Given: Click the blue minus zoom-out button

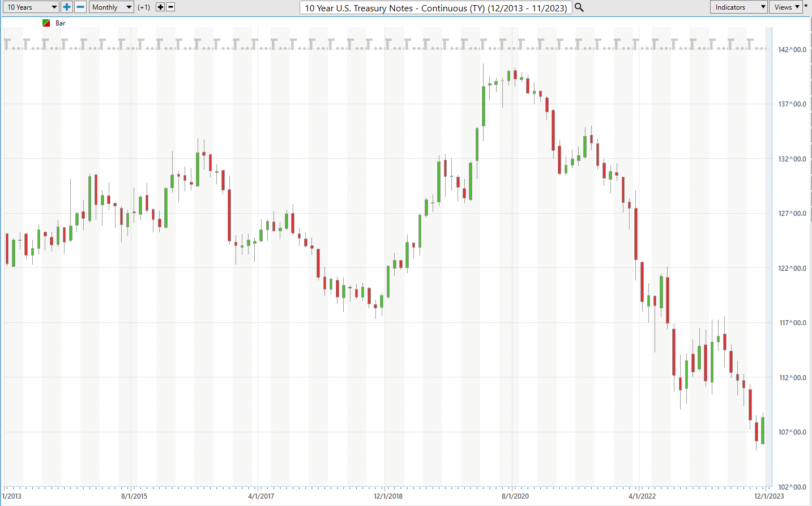Looking at the screenshot, I should (80, 7).
